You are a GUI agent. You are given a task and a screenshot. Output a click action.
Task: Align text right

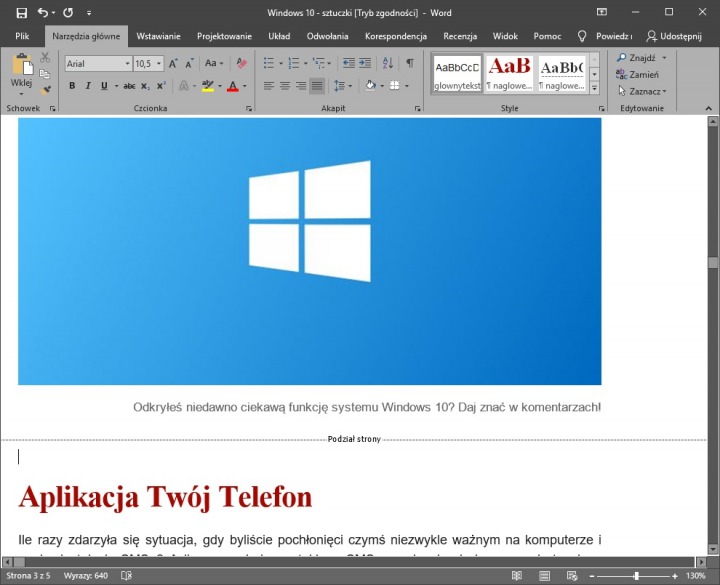301,86
